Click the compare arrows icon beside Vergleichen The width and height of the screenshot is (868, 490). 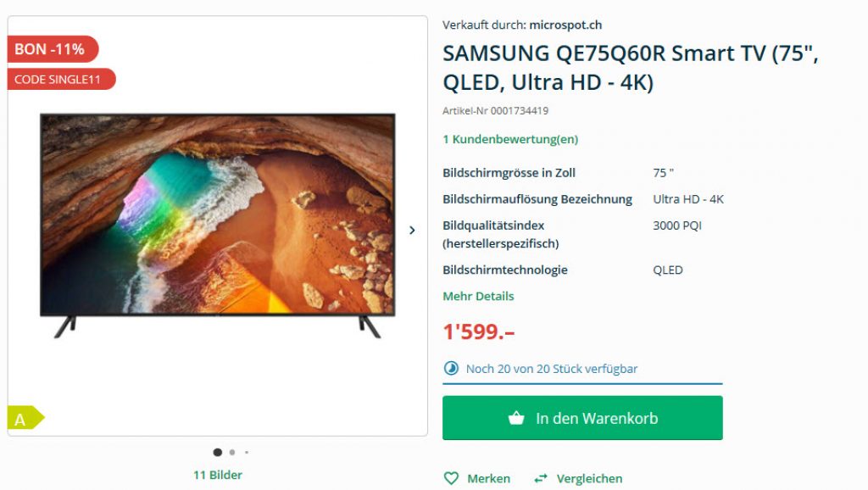[541, 478]
